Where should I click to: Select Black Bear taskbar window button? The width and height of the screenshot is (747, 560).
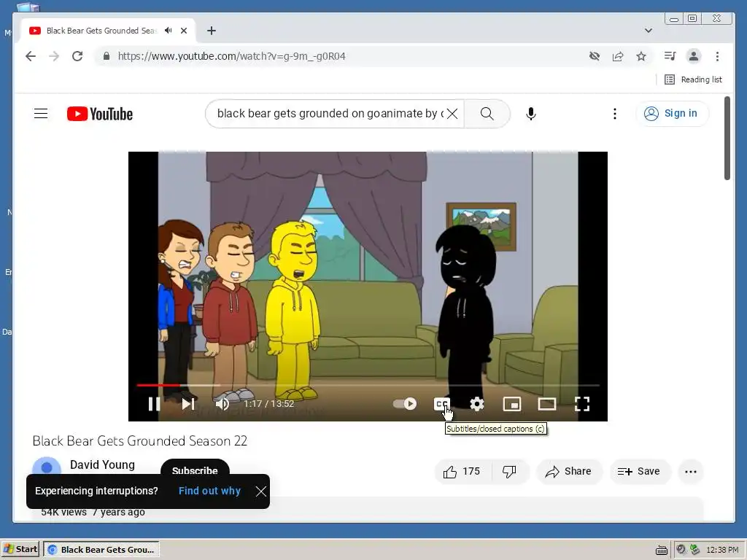[x=101, y=549]
